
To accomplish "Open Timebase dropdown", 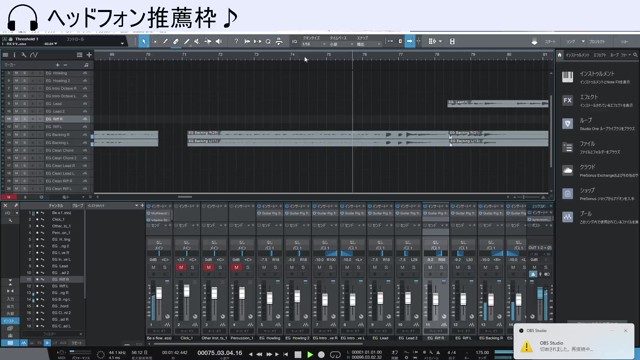I will (341, 44).
